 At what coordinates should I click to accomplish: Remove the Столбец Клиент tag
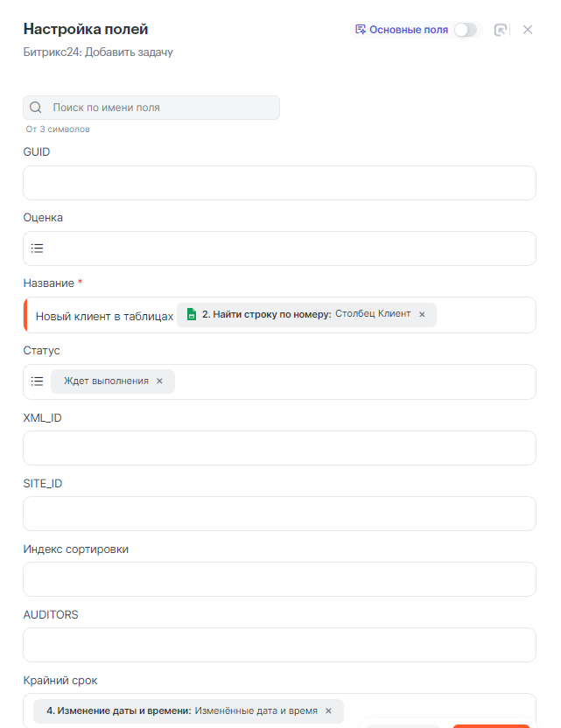click(x=422, y=314)
